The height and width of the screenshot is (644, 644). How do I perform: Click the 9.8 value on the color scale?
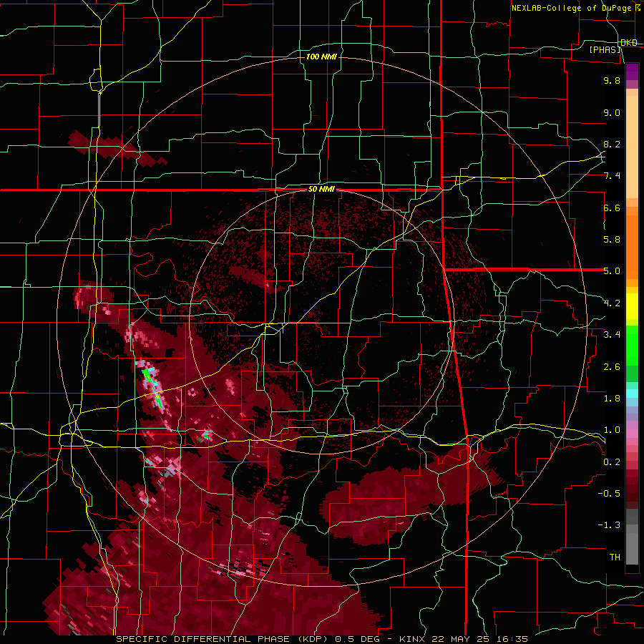coord(612,80)
